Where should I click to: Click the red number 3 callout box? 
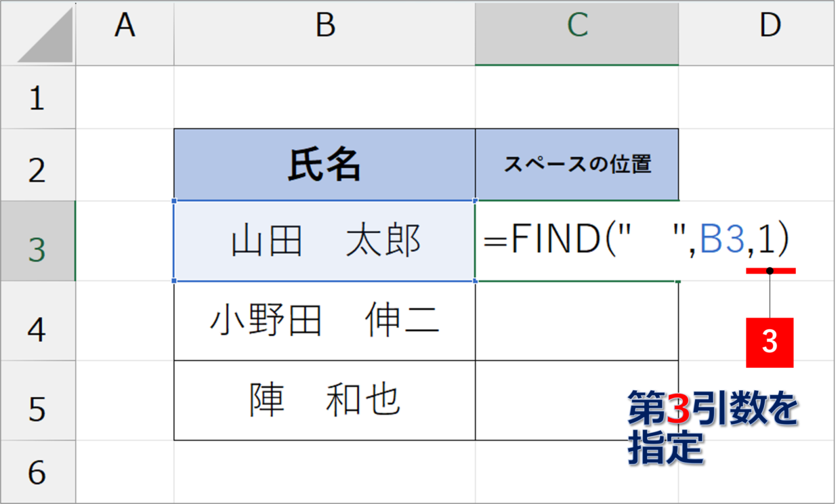pyautogui.click(x=770, y=342)
